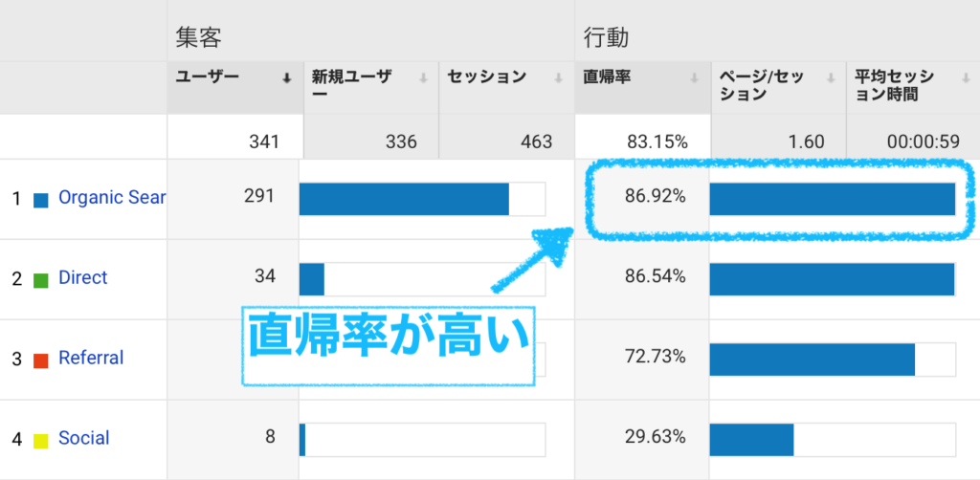
Task: Sort by セッション column arrow
Action: pyautogui.click(x=558, y=79)
